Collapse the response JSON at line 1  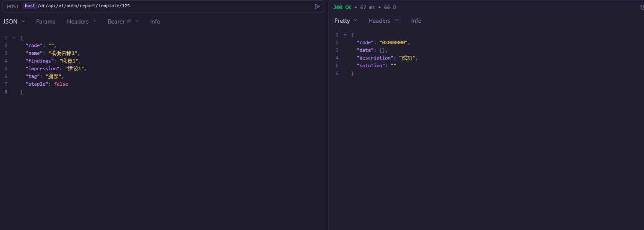click(345, 35)
